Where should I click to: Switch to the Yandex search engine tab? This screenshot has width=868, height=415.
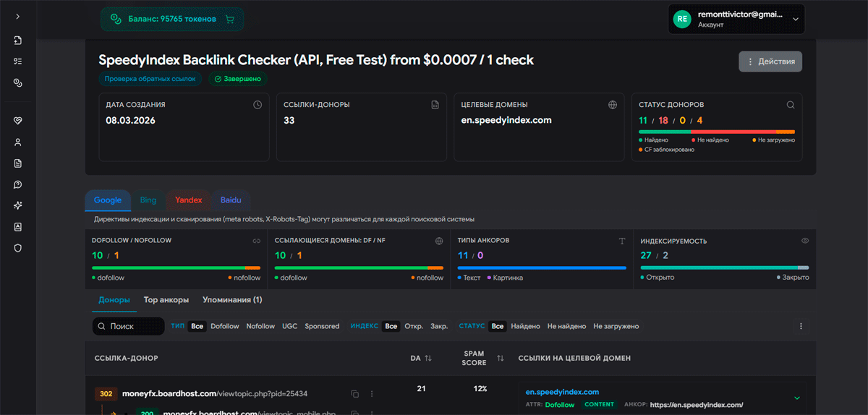[188, 200]
